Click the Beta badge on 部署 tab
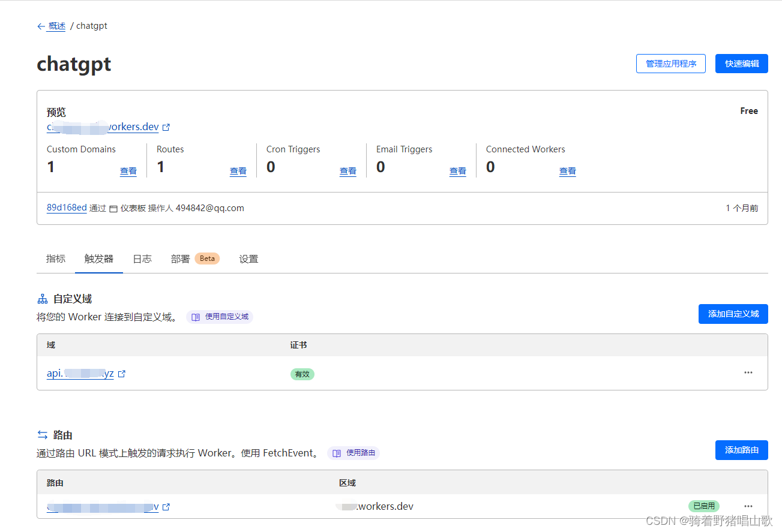Image resolution: width=782 pixels, height=532 pixels. click(x=207, y=259)
